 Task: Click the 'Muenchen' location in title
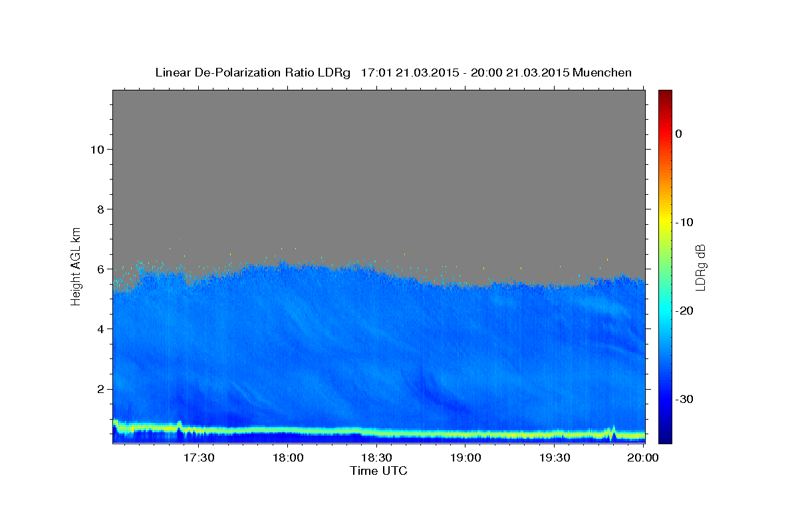(x=602, y=72)
